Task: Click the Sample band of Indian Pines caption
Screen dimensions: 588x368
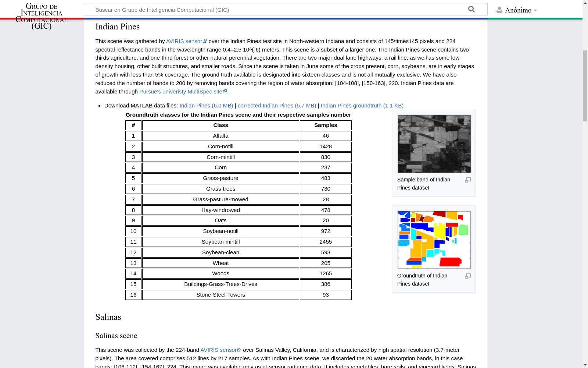Action: pyautogui.click(x=424, y=184)
